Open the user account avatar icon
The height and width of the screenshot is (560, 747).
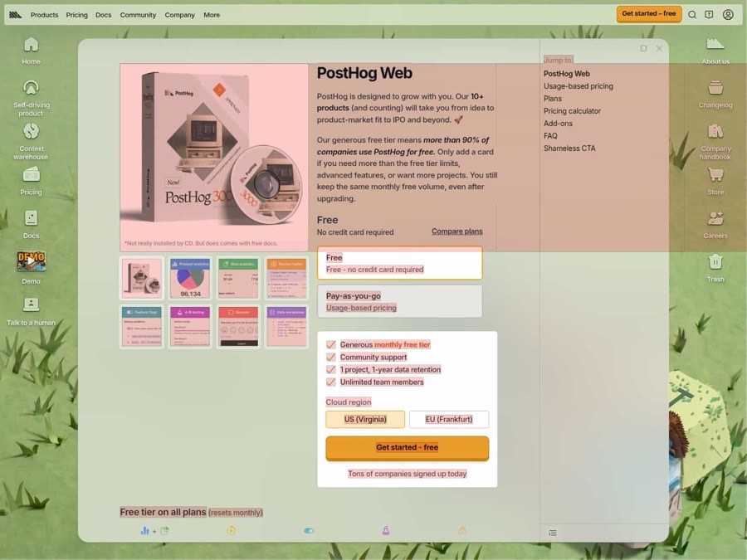(x=728, y=15)
